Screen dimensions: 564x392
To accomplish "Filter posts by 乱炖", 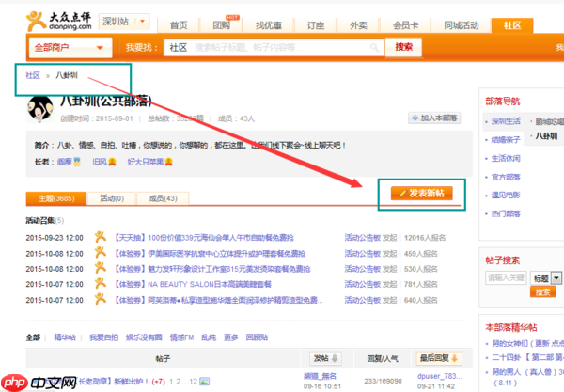I will coord(209,337).
